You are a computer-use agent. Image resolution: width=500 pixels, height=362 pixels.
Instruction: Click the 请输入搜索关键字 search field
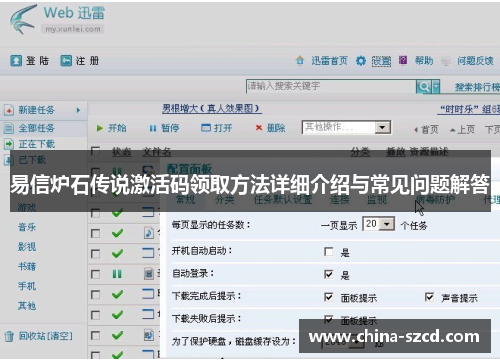(331, 86)
